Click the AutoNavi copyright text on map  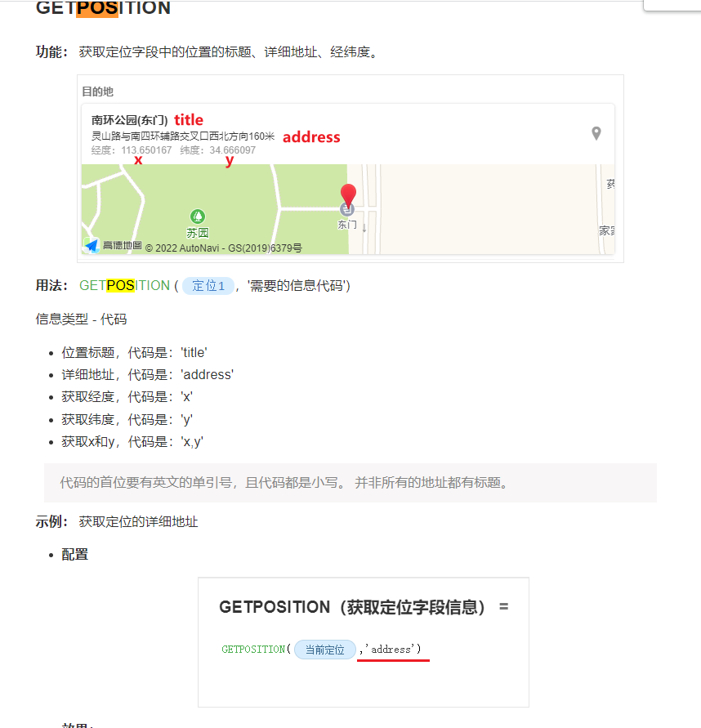[224, 248]
